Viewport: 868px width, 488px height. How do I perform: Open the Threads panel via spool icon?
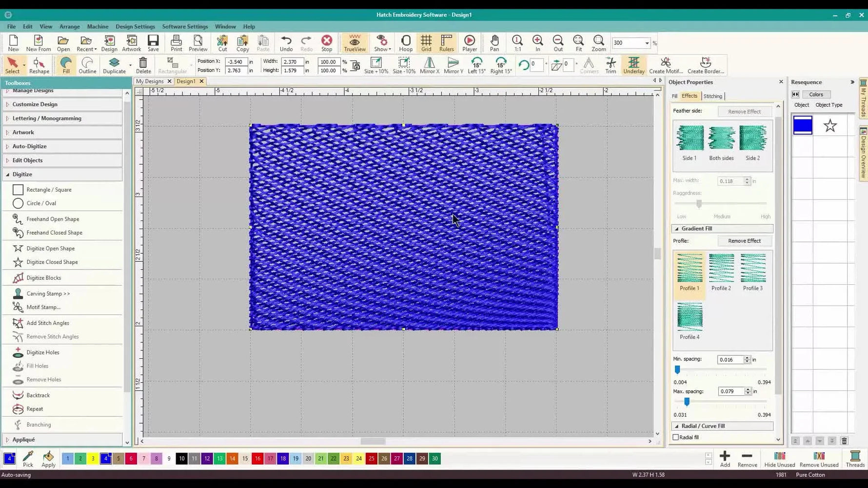[x=855, y=458]
